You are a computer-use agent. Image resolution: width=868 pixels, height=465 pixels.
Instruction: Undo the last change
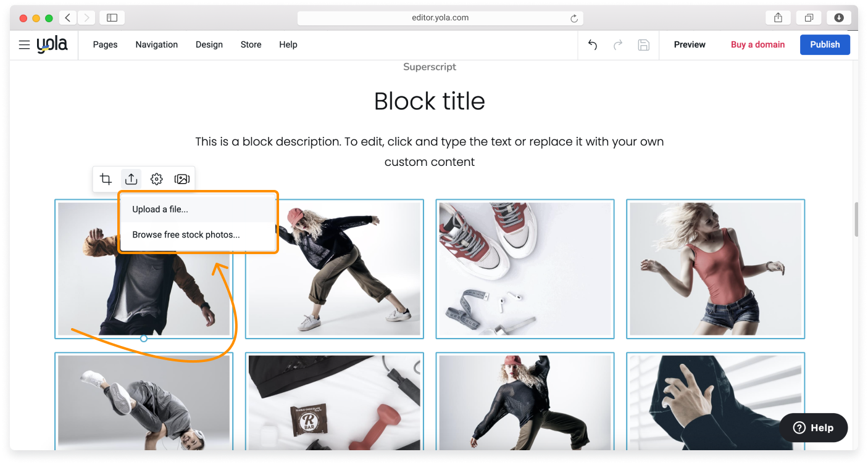click(592, 44)
